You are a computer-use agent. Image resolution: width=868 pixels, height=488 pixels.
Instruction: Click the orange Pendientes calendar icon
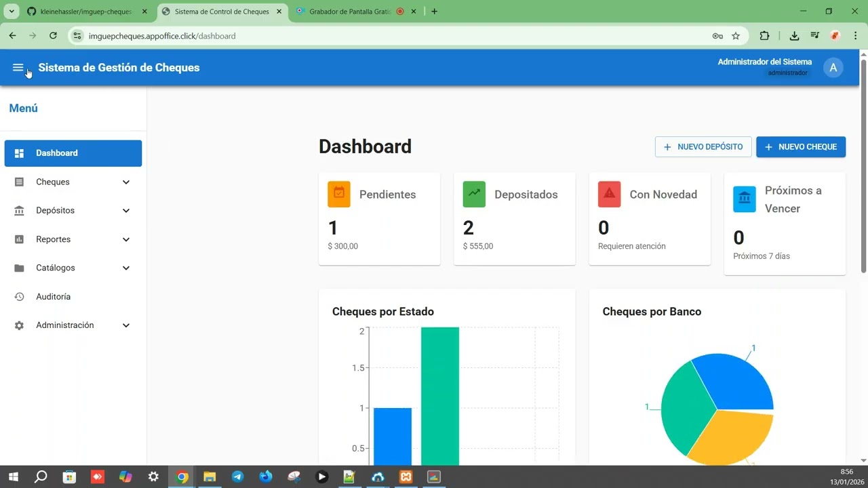339,194
